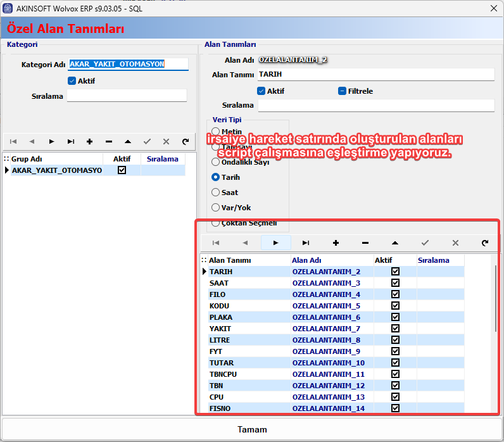This screenshot has width=504, height=442.
Task: Toggle Aktif checkbox of SAAT row
Action: coord(395,283)
